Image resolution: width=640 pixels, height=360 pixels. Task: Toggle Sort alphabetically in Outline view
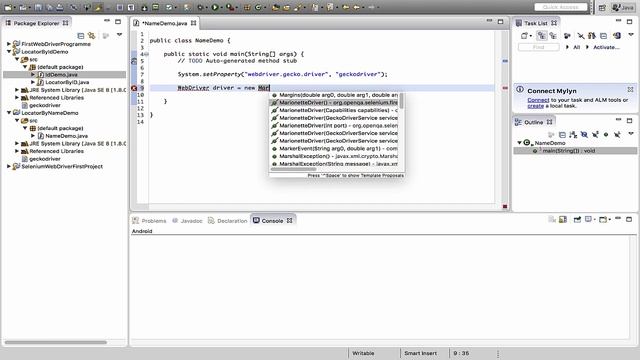pos(573,134)
